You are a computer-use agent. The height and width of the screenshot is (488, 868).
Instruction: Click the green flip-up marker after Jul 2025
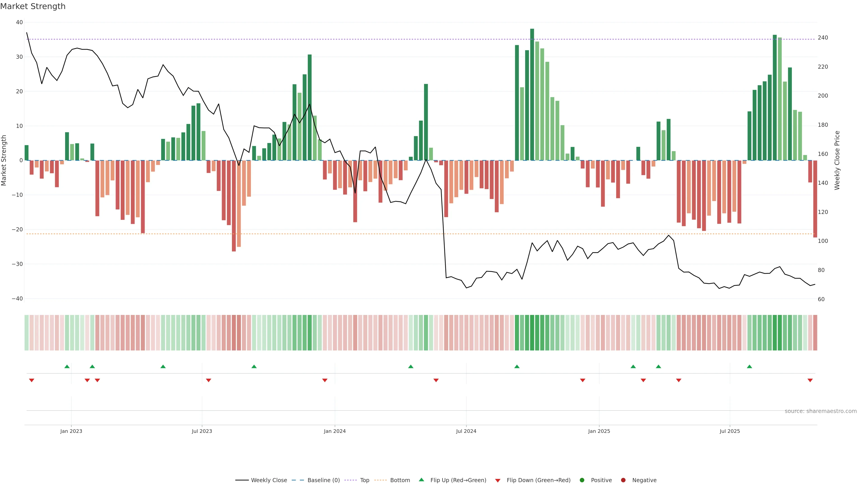(x=749, y=366)
